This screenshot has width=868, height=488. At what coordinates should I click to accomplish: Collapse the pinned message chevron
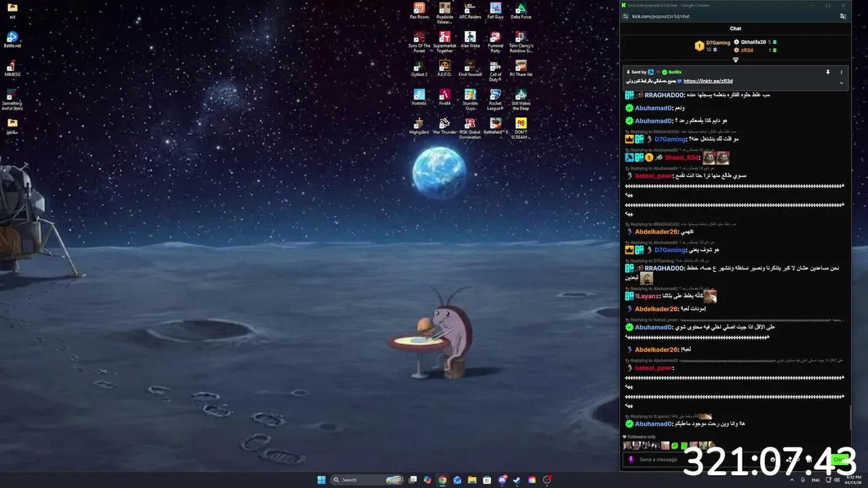842,83
